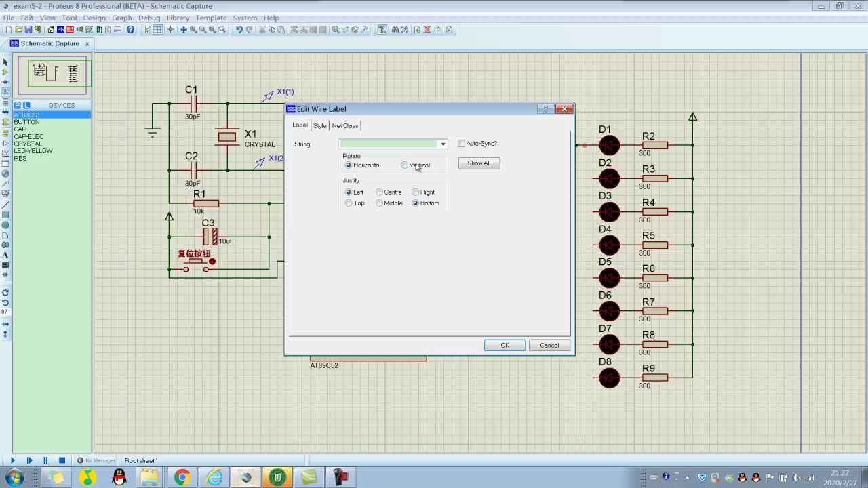
Task: Select the Vertical rotate option
Action: 405,165
